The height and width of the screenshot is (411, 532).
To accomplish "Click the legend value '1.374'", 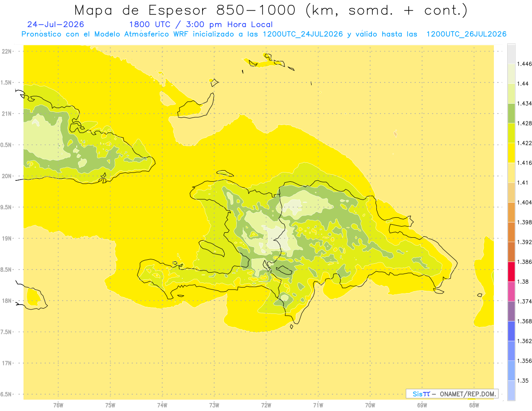I will 524,301.
